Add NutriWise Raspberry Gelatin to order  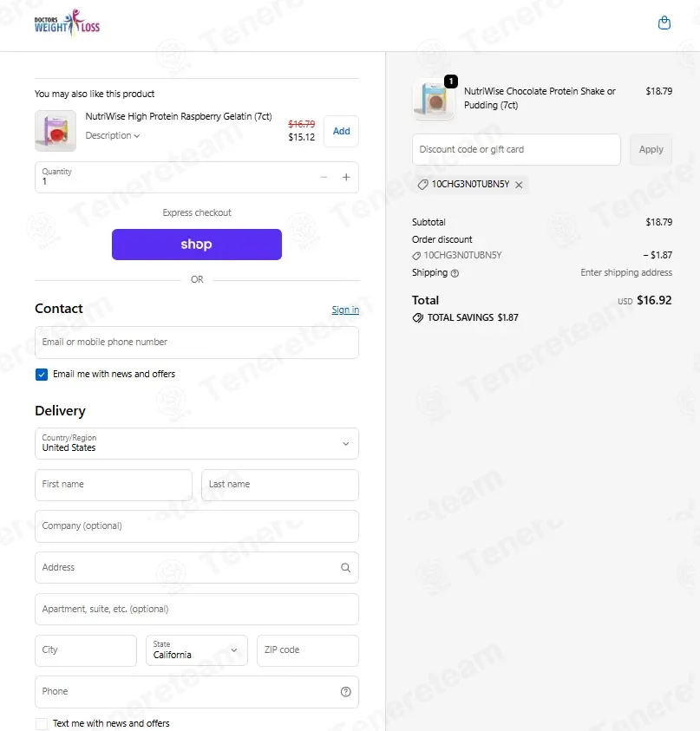tap(342, 131)
